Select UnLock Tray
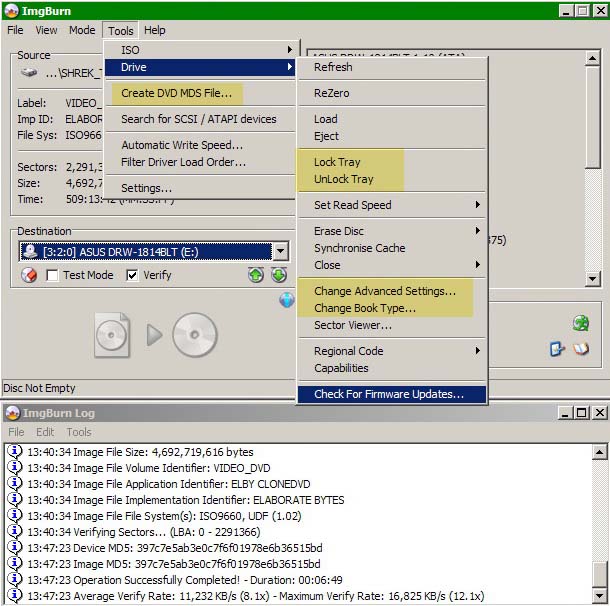 tap(392, 179)
